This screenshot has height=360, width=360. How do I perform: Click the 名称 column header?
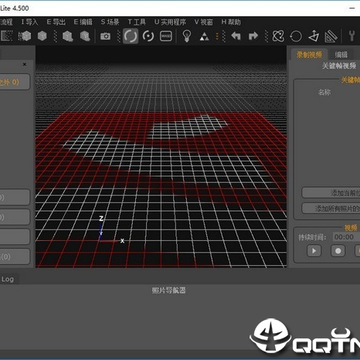(324, 92)
